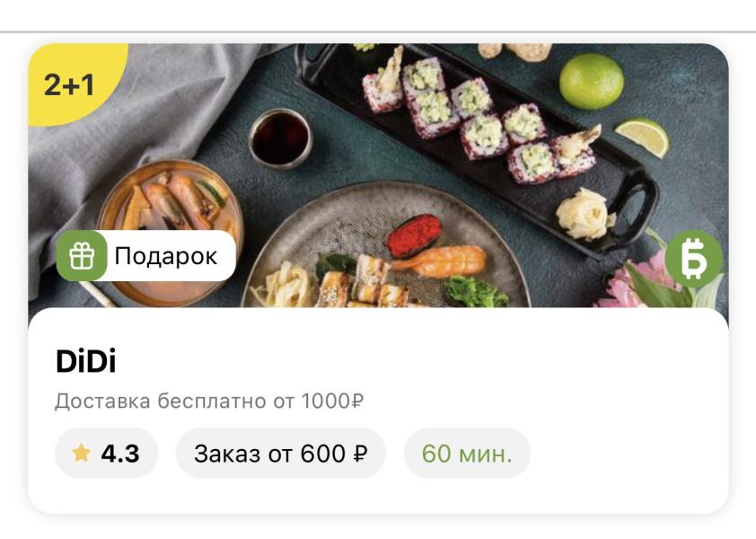The image size is (756, 539).
Task: Select the 4.3 rating chip
Action: point(107,453)
